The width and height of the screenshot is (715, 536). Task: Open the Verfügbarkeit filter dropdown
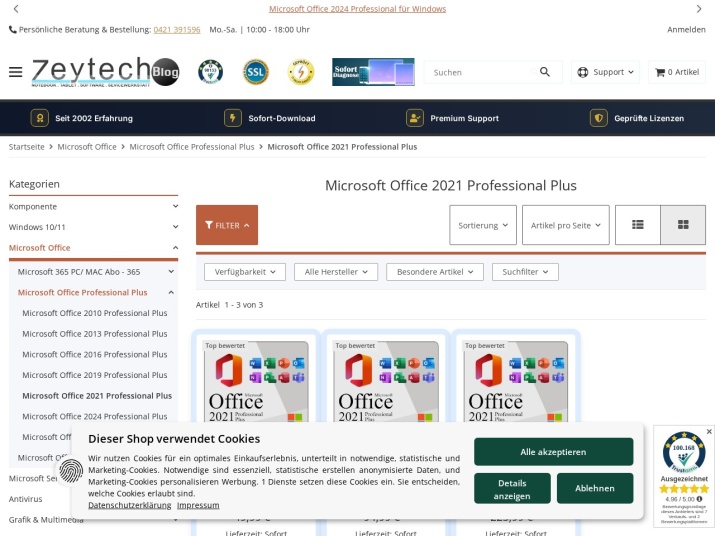245,272
